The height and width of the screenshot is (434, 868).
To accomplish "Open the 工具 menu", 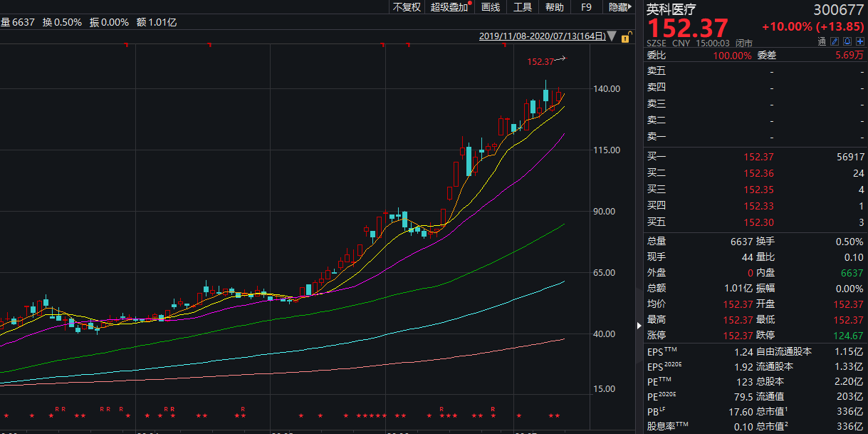I will [523, 7].
